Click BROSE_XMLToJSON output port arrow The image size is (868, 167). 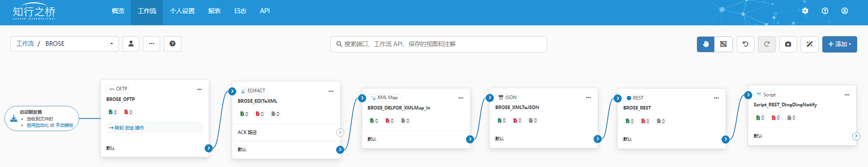[x=598, y=138]
